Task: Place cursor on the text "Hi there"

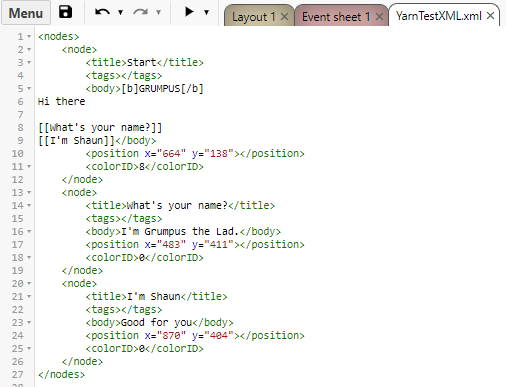Action: [62, 101]
